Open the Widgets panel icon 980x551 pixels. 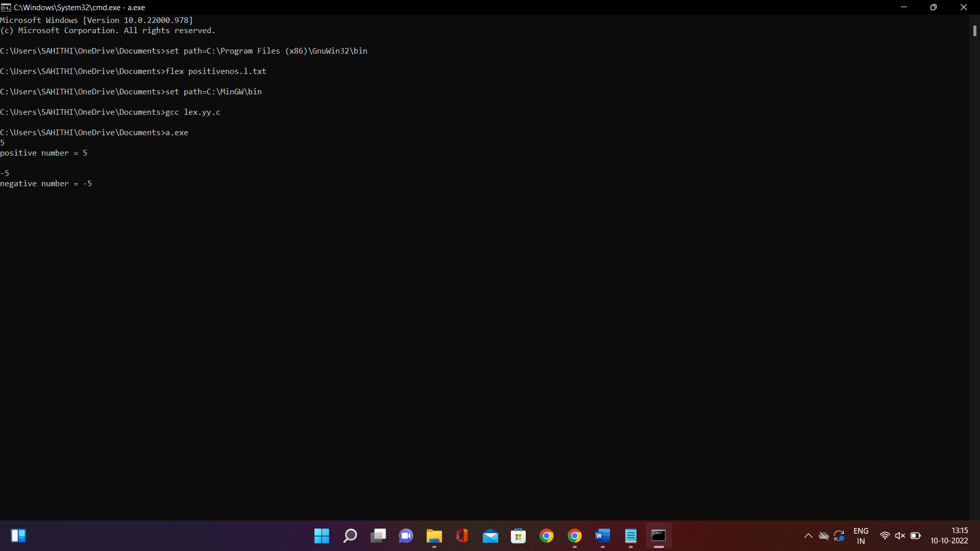point(18,536)
